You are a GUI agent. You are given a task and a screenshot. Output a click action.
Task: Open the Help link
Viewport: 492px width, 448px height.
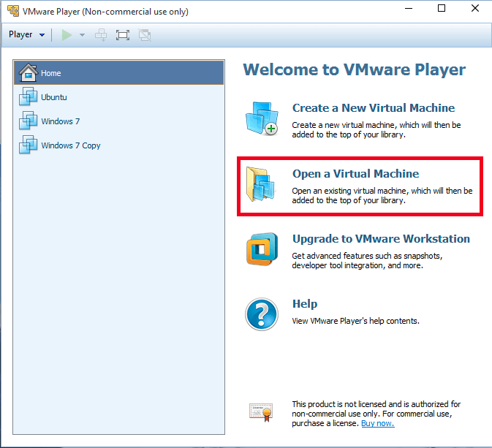(x=305, y=304)
